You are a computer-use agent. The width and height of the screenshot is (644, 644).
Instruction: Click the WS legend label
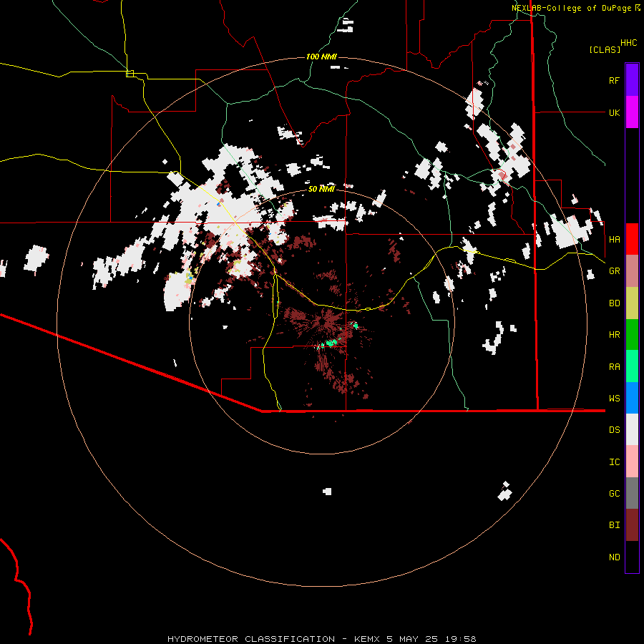(x=614, y=399)
